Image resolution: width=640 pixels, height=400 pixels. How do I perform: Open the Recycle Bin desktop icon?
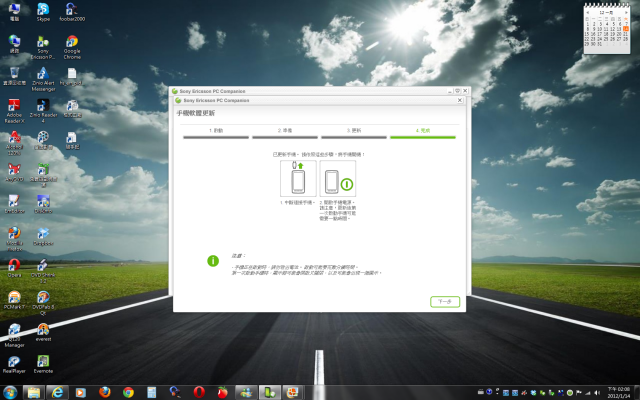[14, 76]
